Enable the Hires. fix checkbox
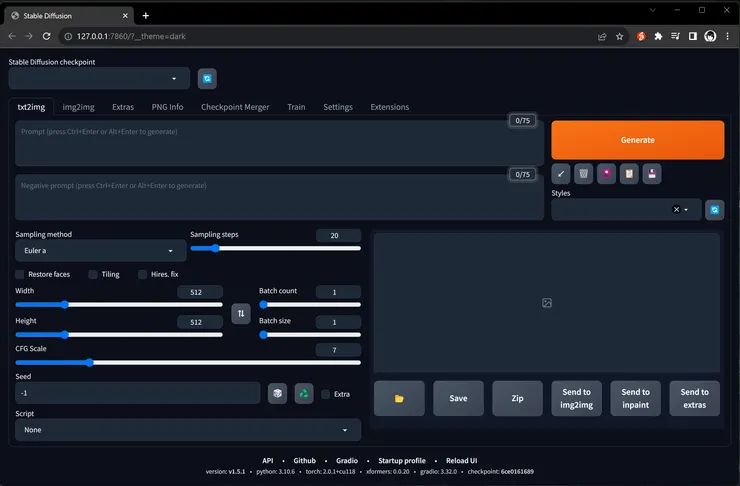The image size is (740, 486). click(x=142, y=274)
